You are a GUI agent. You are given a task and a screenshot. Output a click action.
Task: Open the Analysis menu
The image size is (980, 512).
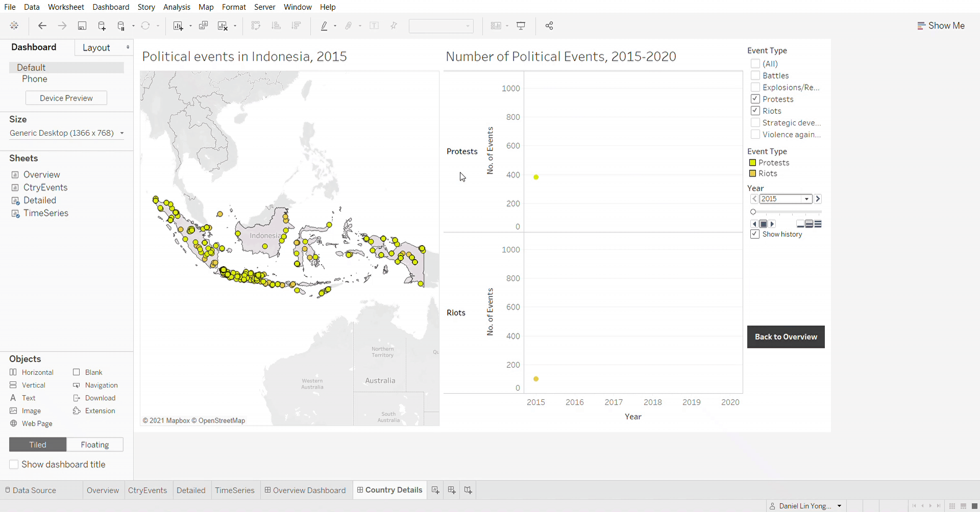point(177,7)
